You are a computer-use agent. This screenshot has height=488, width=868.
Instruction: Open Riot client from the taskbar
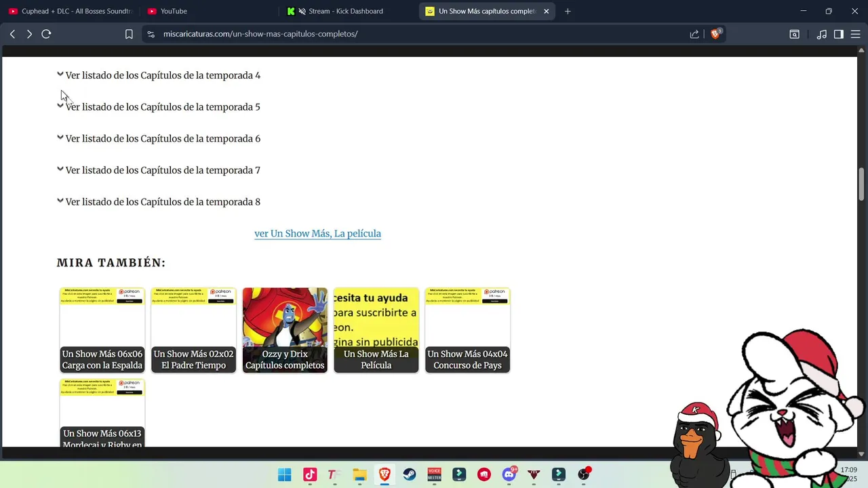point(484,474)
